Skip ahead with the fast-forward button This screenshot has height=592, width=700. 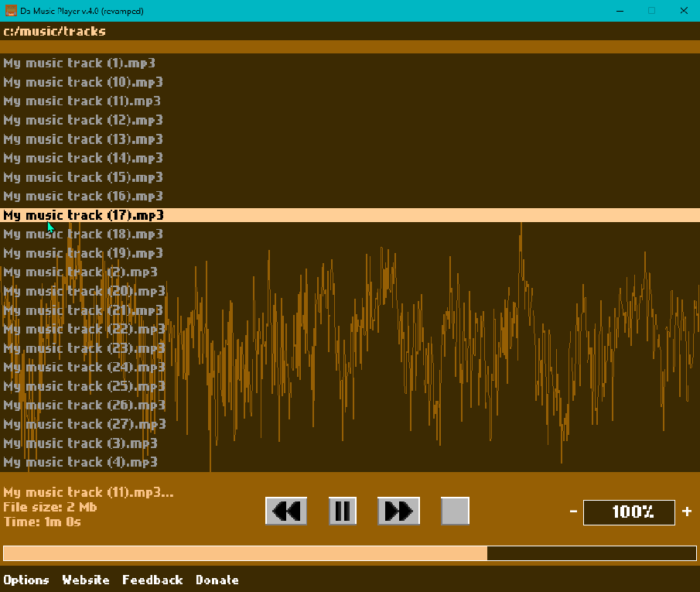click(x=398, y=511)
